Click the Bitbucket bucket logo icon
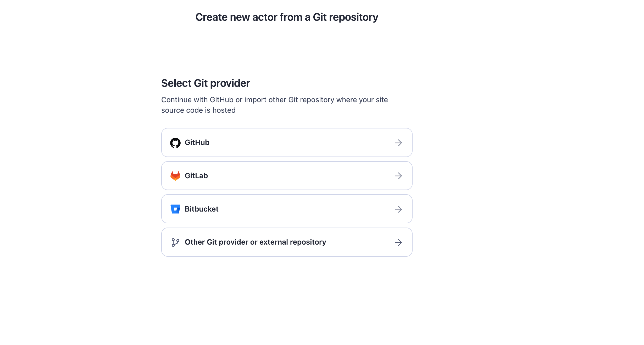The height and width of the screenshot is (345, 644). [176, 209]
